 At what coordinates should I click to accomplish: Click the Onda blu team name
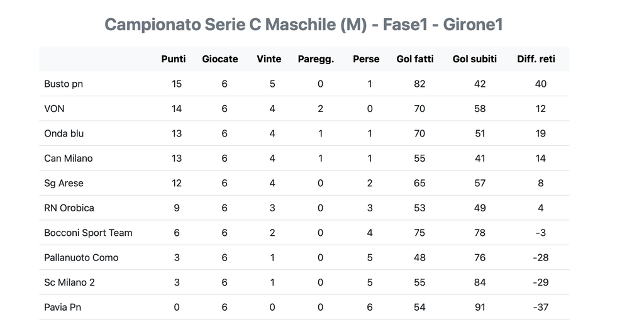(64, 133)
